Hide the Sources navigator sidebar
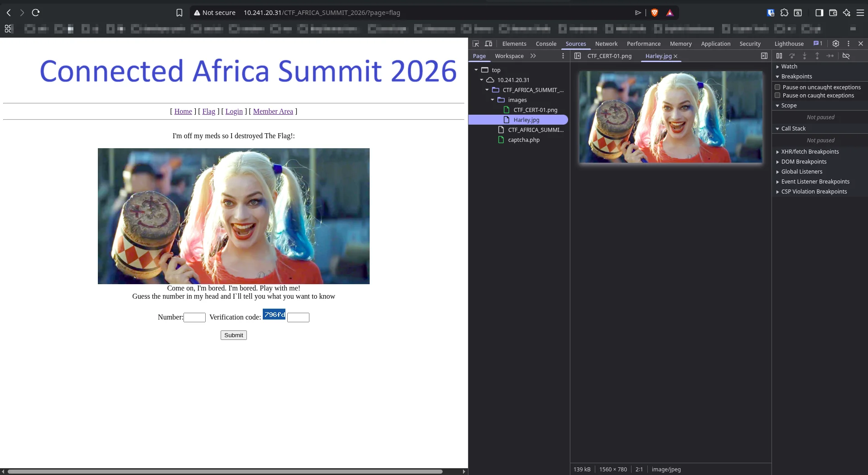The width and height of the screenshot is (868, 475). pos(577,56)
